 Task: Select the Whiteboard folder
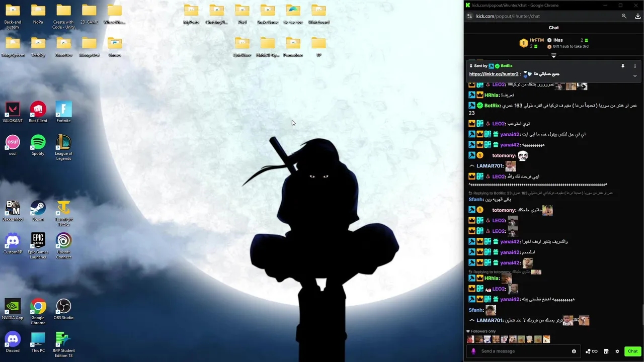(x=318, y=14)
